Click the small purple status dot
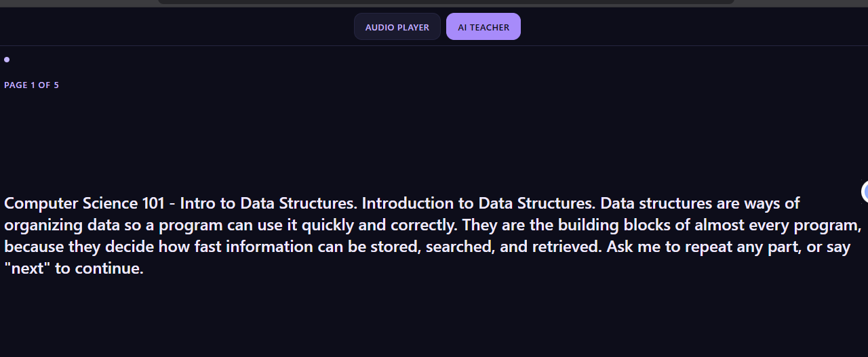Viewport: 868px width, 357px height. pos(7,60)
